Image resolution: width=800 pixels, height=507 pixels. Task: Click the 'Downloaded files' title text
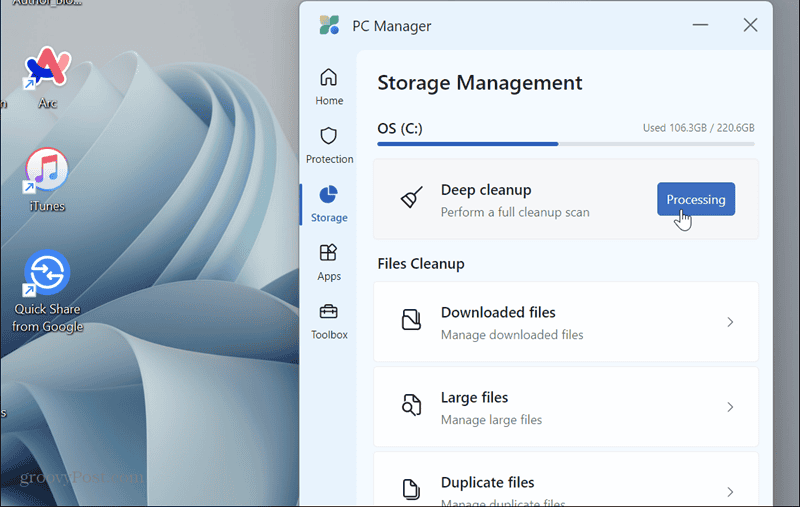point(498,312)
